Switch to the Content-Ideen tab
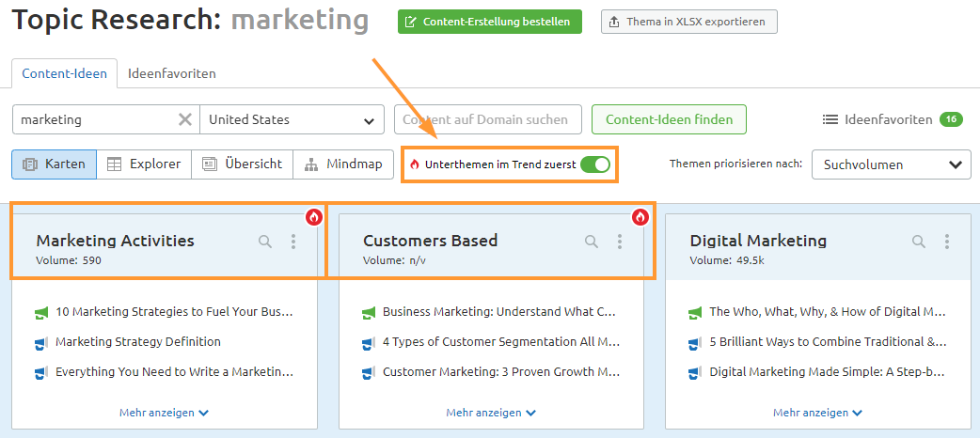980x438 pixels. click(64, 73)
